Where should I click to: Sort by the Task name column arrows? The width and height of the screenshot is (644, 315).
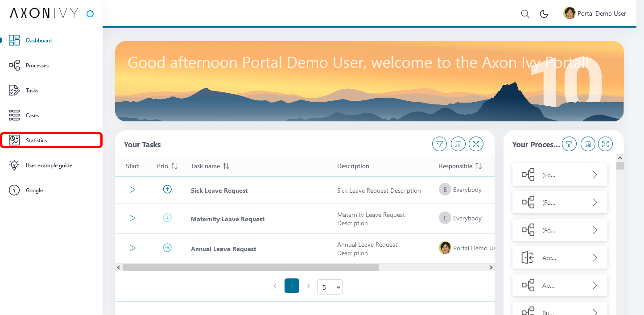coord(226,166)
